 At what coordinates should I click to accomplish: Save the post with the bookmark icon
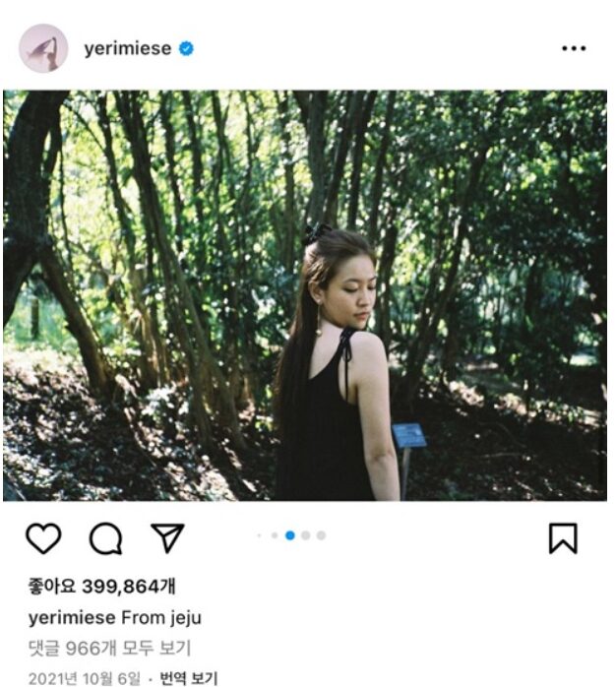click(562, 537)
